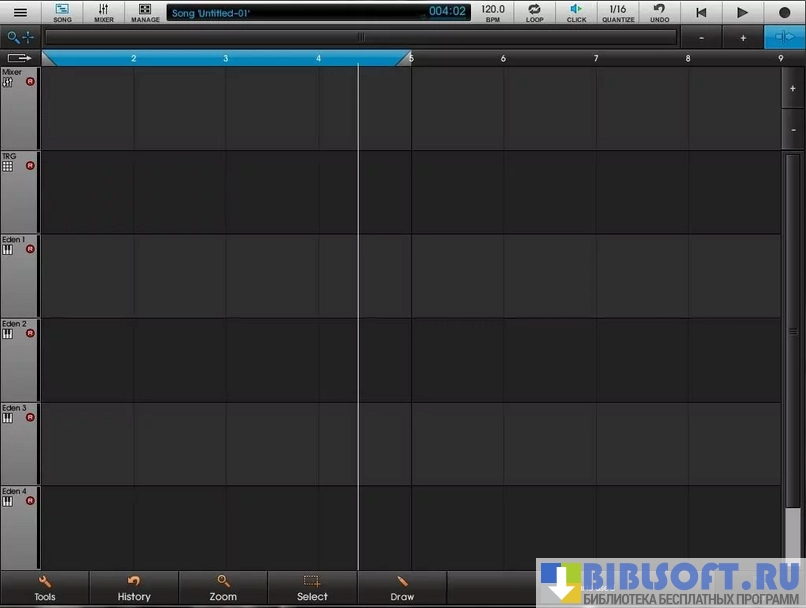
Task: Toggle Loop mode on
Action: pos(535,13)
